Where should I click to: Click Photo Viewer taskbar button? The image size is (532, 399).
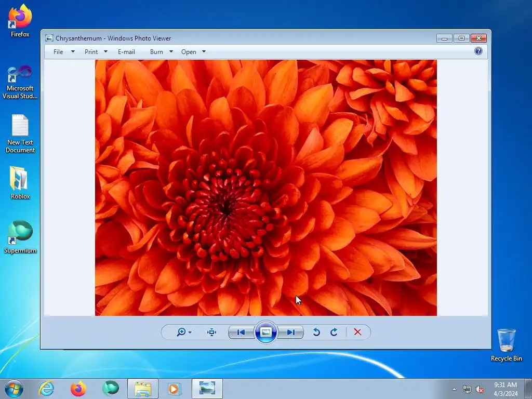pos(207,389)
